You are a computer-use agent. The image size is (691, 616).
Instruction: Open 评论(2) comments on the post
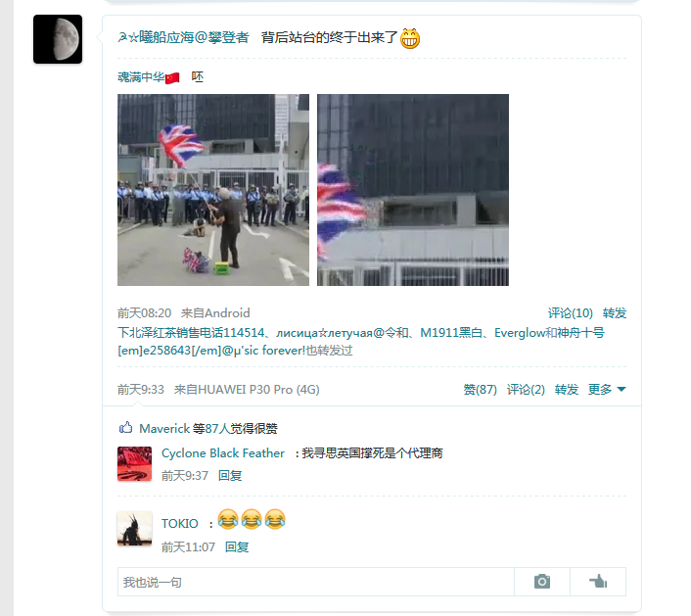click(526, 390)
